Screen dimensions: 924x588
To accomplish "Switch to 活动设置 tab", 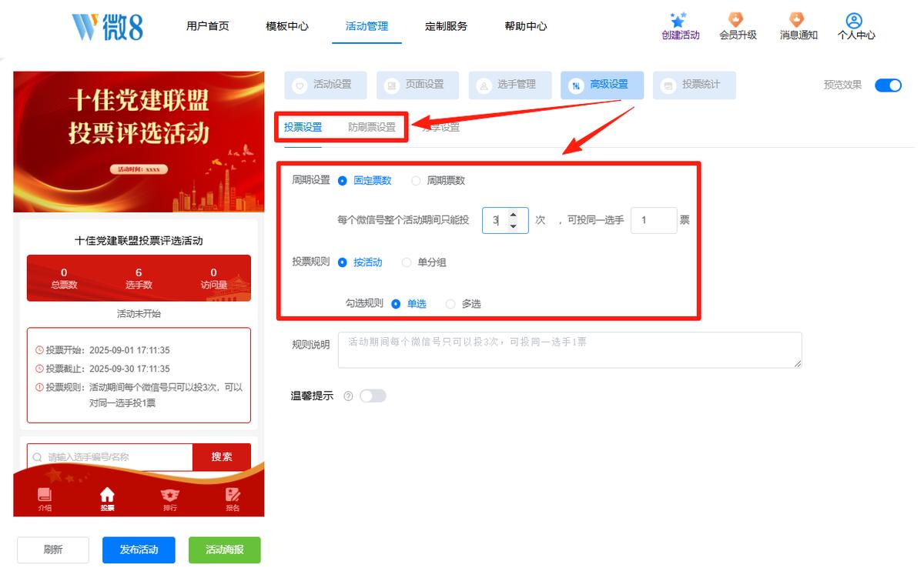I will click(x=326, y=85).
